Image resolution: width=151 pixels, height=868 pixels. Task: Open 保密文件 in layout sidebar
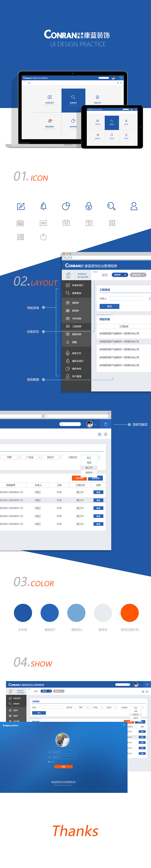coord(76,353)
